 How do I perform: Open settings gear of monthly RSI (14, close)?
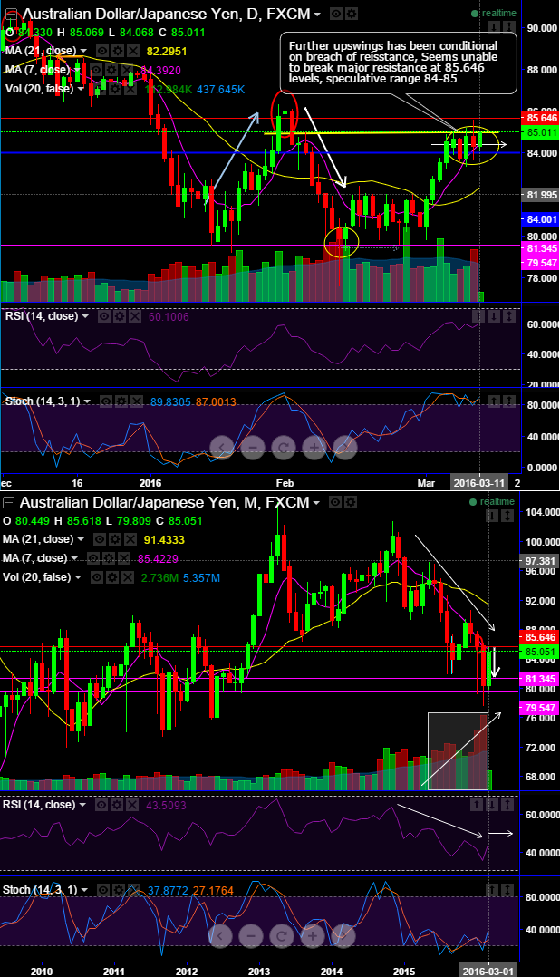[x=117, y=805]
